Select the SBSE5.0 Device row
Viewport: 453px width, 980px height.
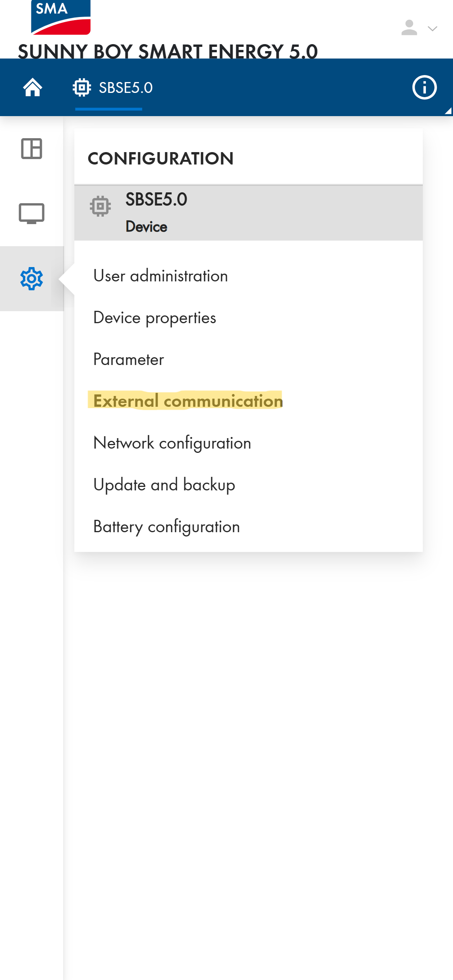248,213
